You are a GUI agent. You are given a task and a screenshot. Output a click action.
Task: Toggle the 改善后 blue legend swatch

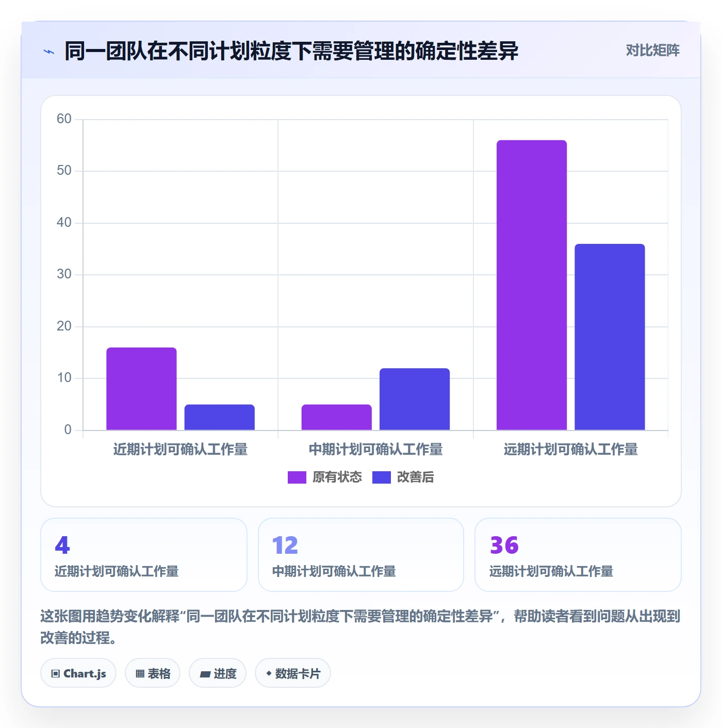click(x=382, y=477)
